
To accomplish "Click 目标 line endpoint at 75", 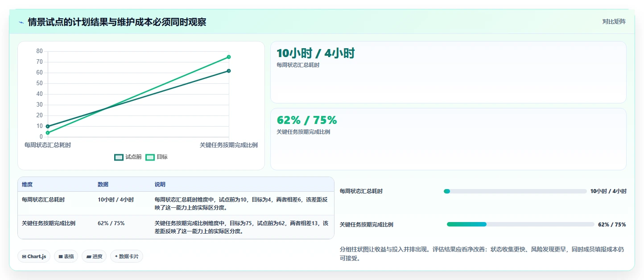I will 229,57.
